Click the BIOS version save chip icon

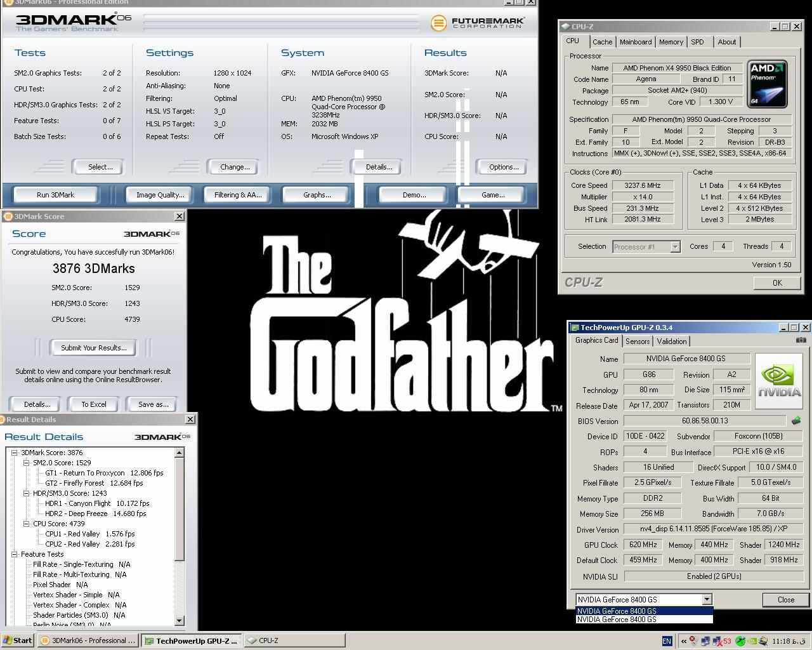(796, 421)
